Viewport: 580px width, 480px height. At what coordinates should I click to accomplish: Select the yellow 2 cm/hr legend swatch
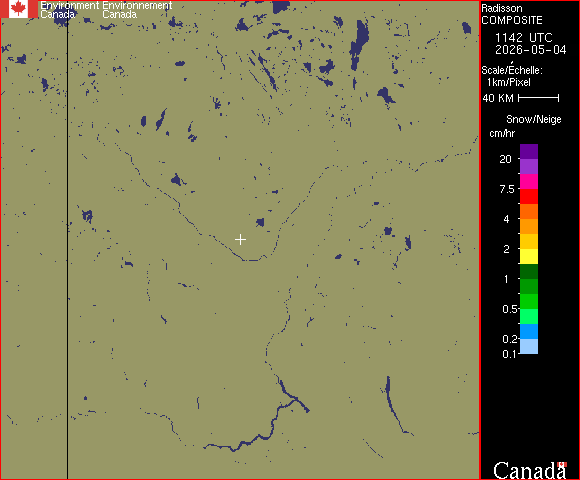[529, 256]
